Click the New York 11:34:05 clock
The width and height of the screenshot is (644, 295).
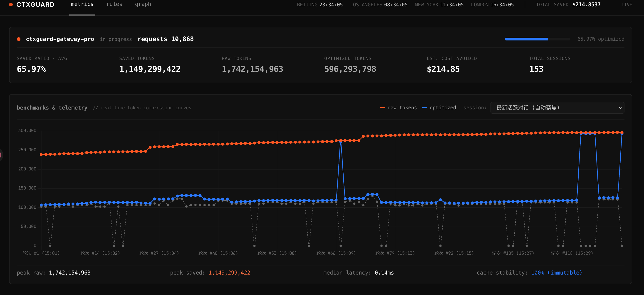[439, 5]
